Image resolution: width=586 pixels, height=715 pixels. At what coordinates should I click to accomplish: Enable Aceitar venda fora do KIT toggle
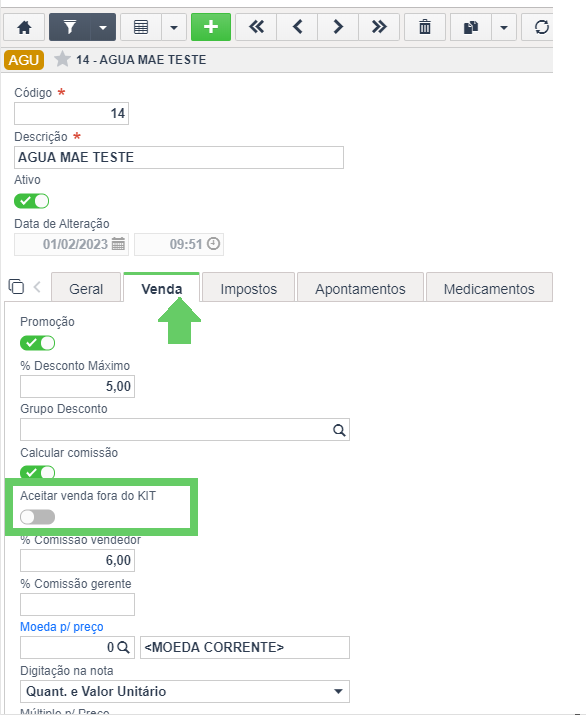point(37,517)
